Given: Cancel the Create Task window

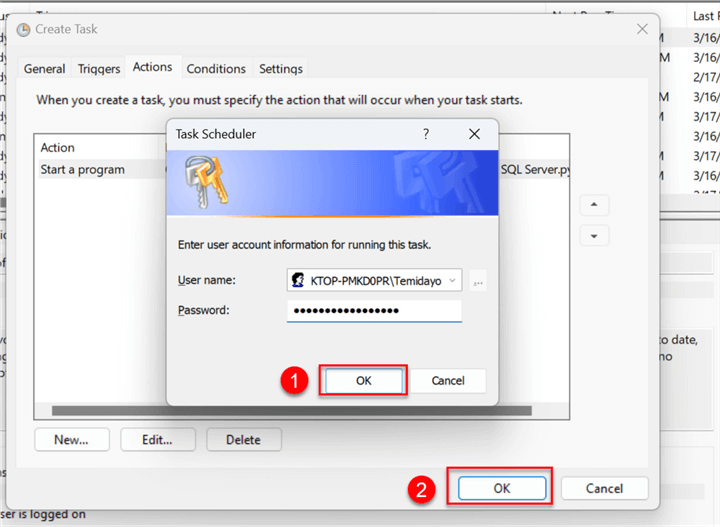Looking at the screenshot, I should pyautogui.click(x=604, y=488).
